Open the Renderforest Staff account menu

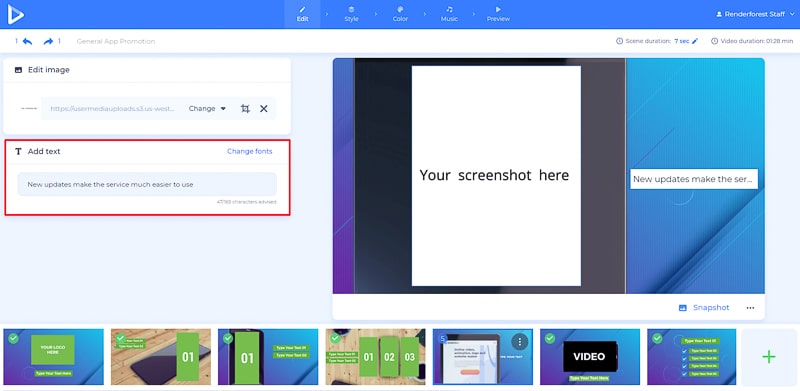(x=755, y=14)
